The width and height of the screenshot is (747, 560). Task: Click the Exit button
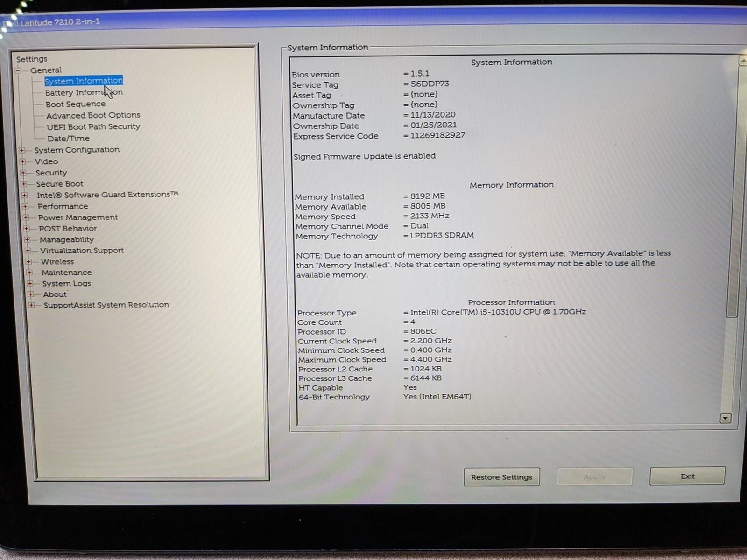tap(687, 476)
